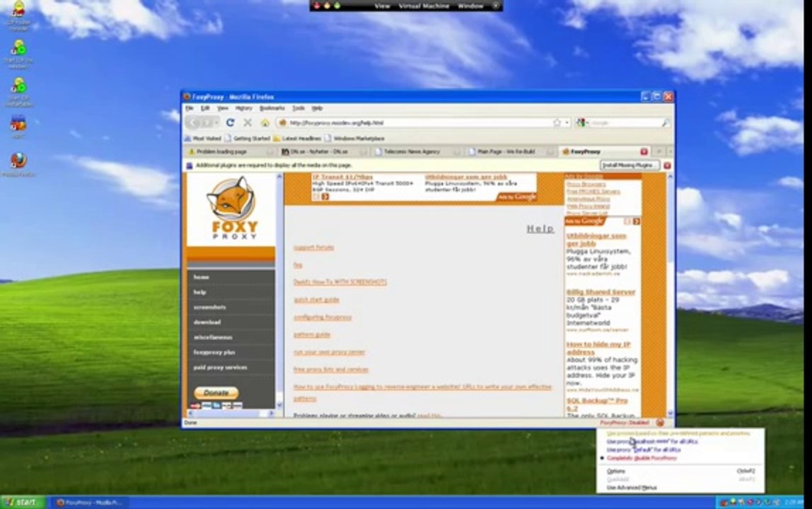Click the FoxyProxy Firefox taskbar button
The height and width of the screenshot is (509, 812).
[x=89, y=502]
